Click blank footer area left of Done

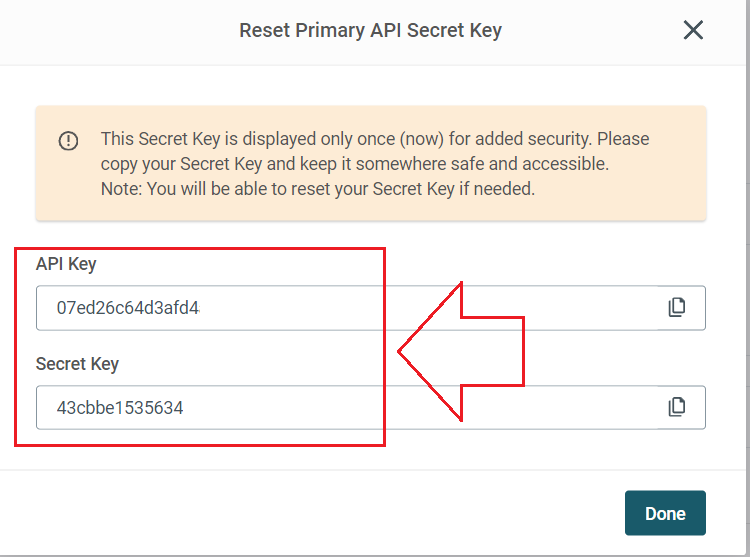tap(311, 513)
